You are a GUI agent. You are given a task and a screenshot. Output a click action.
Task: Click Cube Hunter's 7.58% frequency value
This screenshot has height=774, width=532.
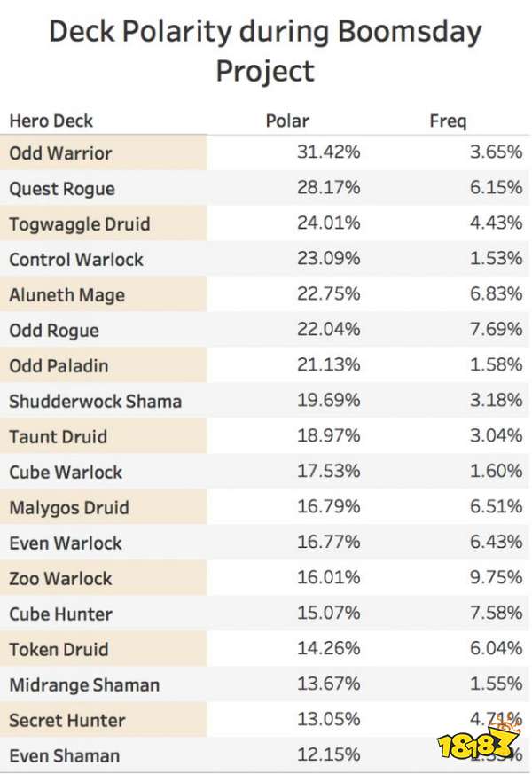(x=496, y=613)
